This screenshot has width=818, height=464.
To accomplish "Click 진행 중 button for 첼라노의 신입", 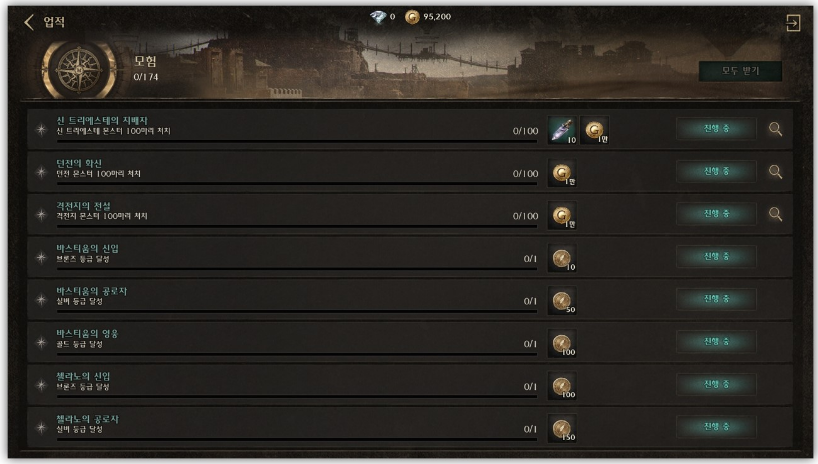I will (x=716, y=384).
